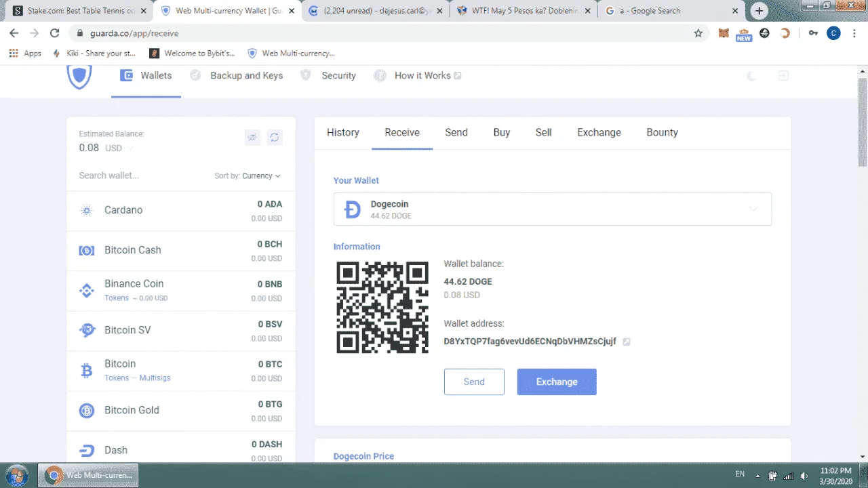Click the volume speaker tray icon
The width and height of the screenshot is (868, 488).
click(803, 475)
